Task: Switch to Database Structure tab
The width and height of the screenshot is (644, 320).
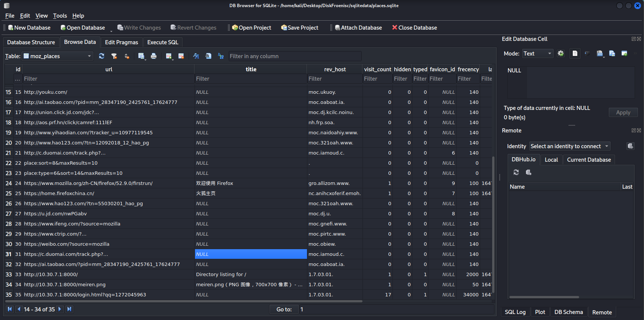Action: click(x=31, y=42)
